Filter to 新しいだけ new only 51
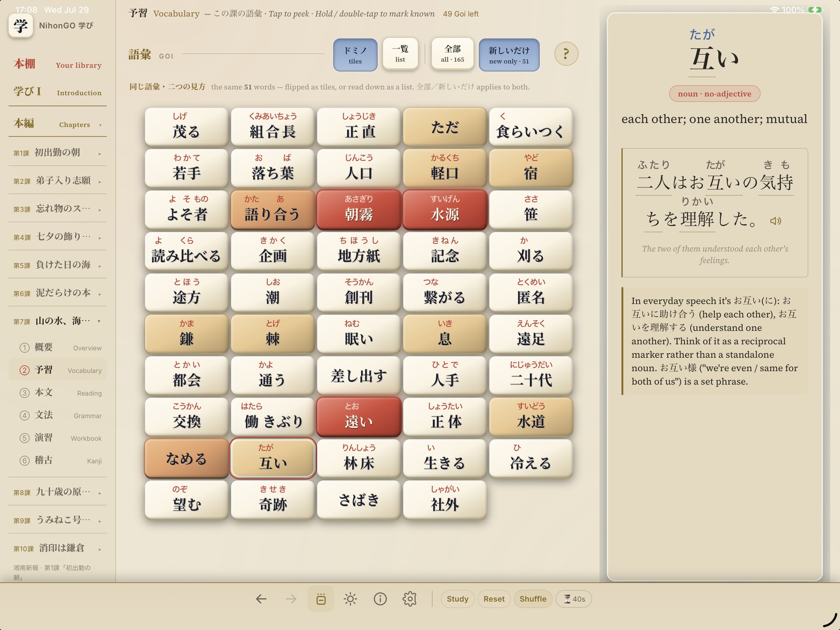The width and height of the screenshot is (840, 630). [509, 55]
